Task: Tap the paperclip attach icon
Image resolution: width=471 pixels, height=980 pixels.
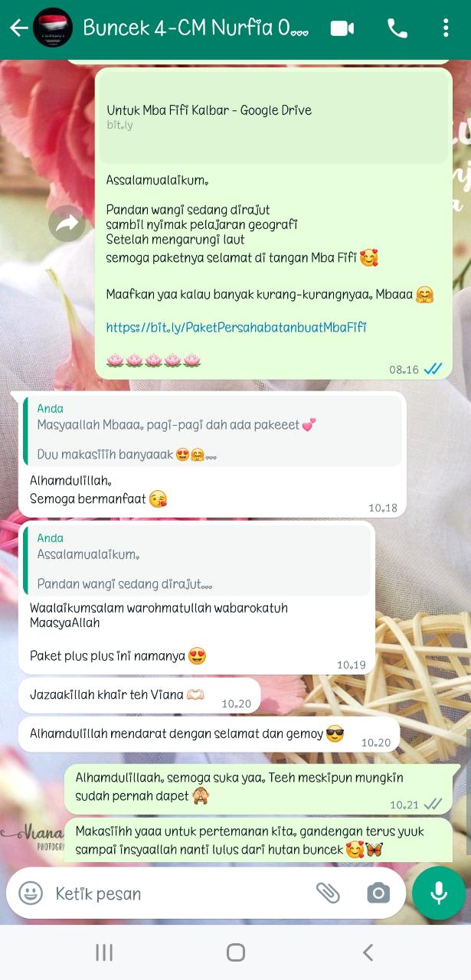Action: coord(328,893)
